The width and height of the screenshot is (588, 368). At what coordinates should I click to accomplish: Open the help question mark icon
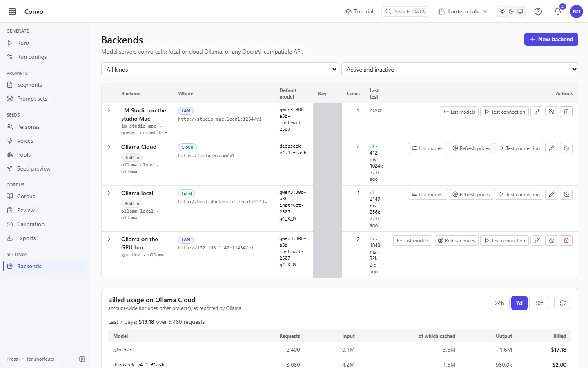(x=538, y=11)
